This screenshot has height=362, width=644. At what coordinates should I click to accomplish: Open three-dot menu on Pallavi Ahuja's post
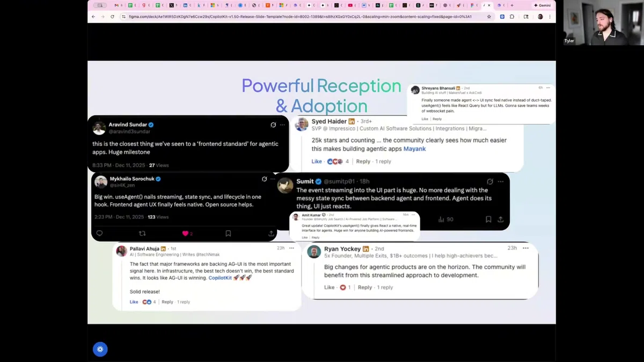291,248
